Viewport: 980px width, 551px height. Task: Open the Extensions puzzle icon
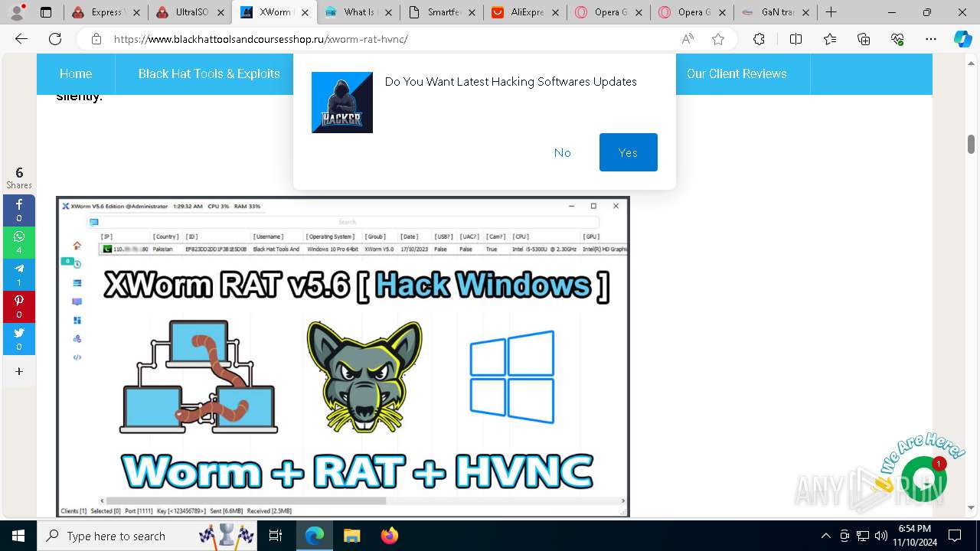coord(759,39)
